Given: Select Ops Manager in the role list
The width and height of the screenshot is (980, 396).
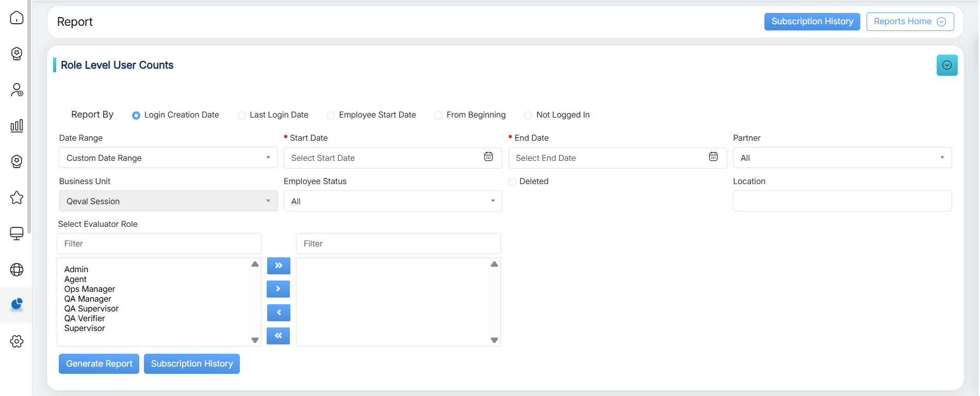Looking at the screenshot, I should [x=90, y=289].
